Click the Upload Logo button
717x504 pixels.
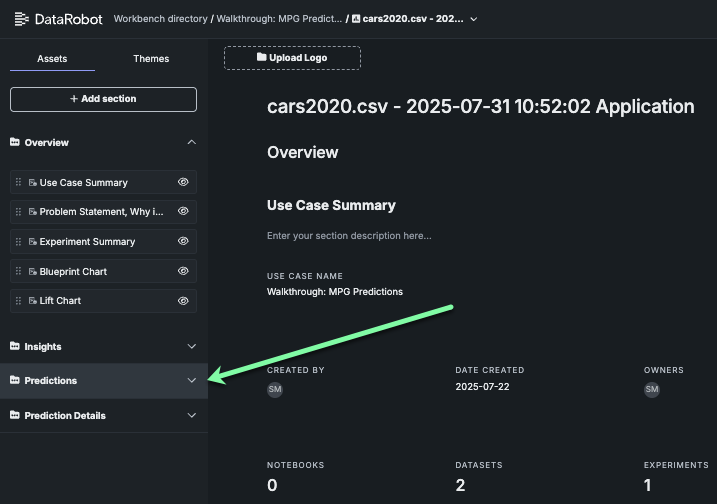coord(292,58)
